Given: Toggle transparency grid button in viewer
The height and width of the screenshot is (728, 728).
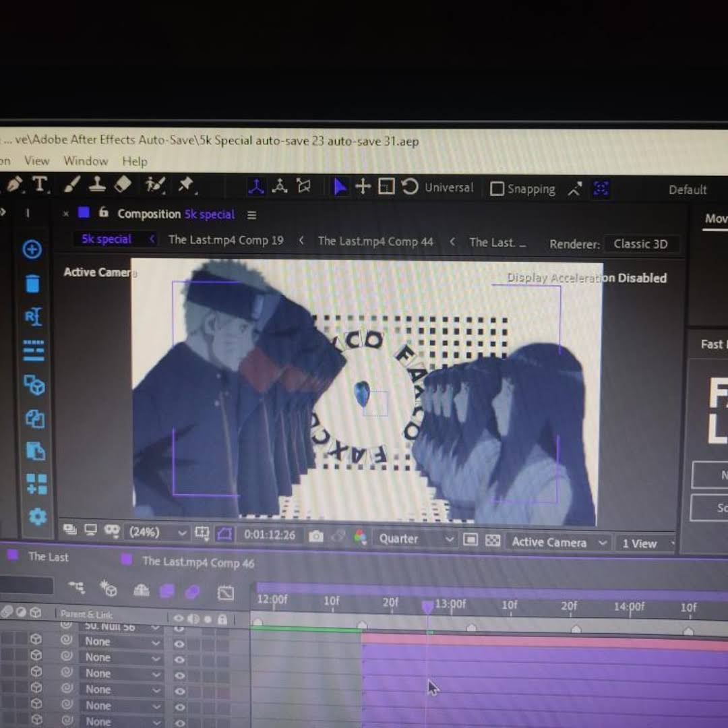Looking at the screenshot, I should point(492,540).
